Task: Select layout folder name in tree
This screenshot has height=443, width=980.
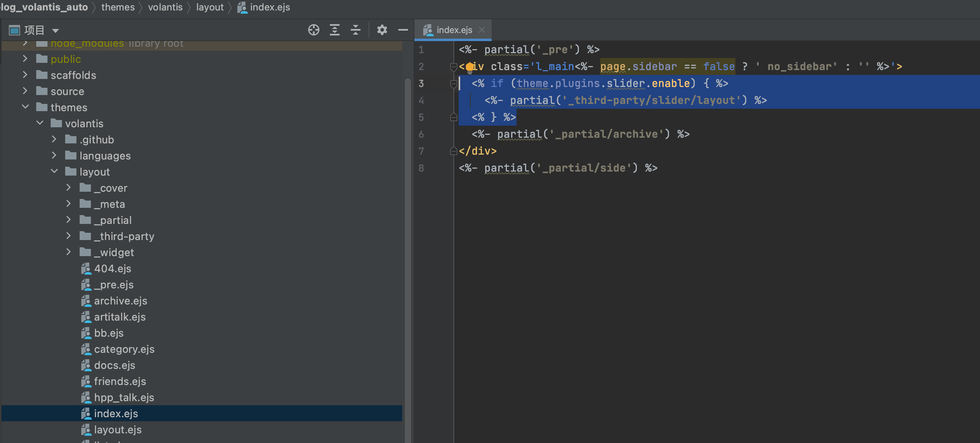Action: (95, 172)
